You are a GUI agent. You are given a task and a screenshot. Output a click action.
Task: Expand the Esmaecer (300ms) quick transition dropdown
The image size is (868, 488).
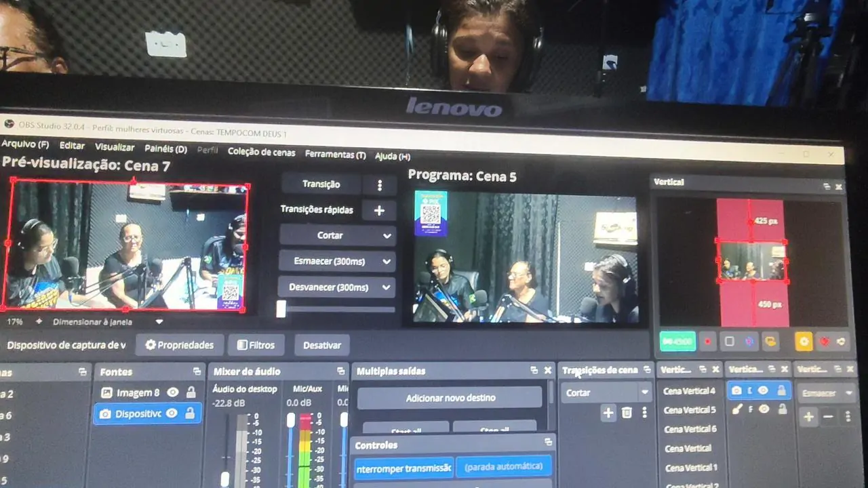tap(387, 262)
